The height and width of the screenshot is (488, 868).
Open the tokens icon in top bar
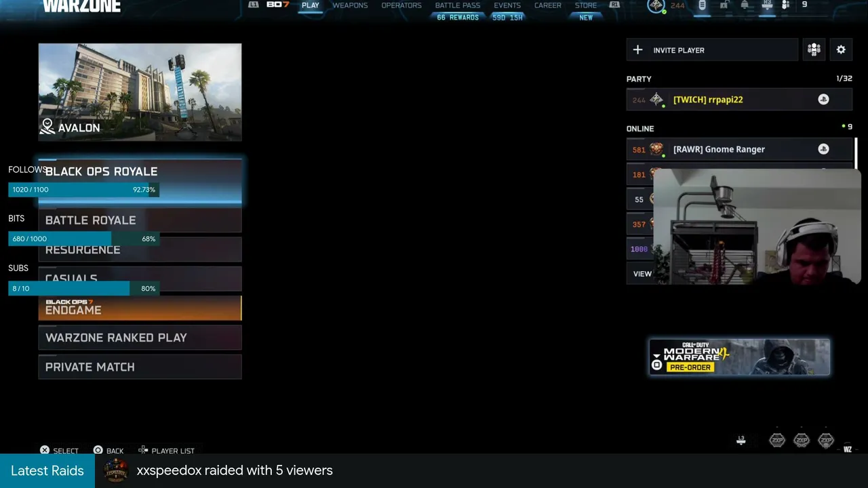coord(702,5)
